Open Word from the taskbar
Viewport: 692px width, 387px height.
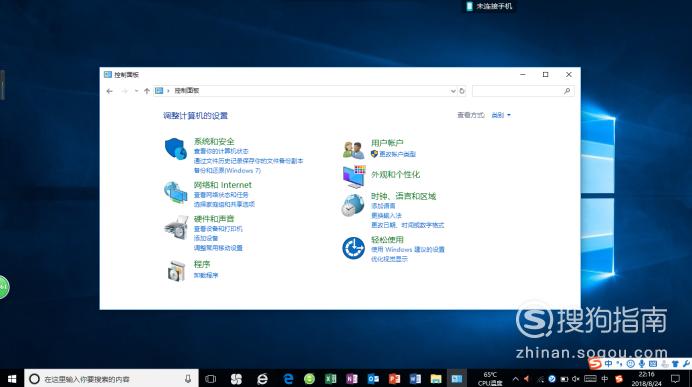coord(415,379)
